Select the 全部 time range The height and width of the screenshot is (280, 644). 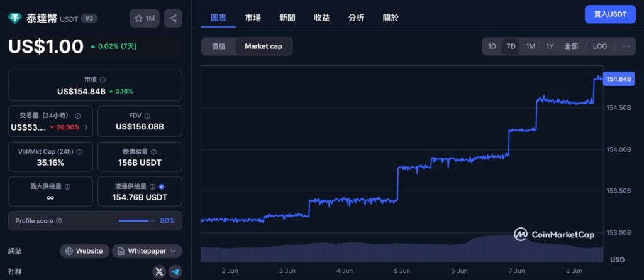click(x=571, y=46)
